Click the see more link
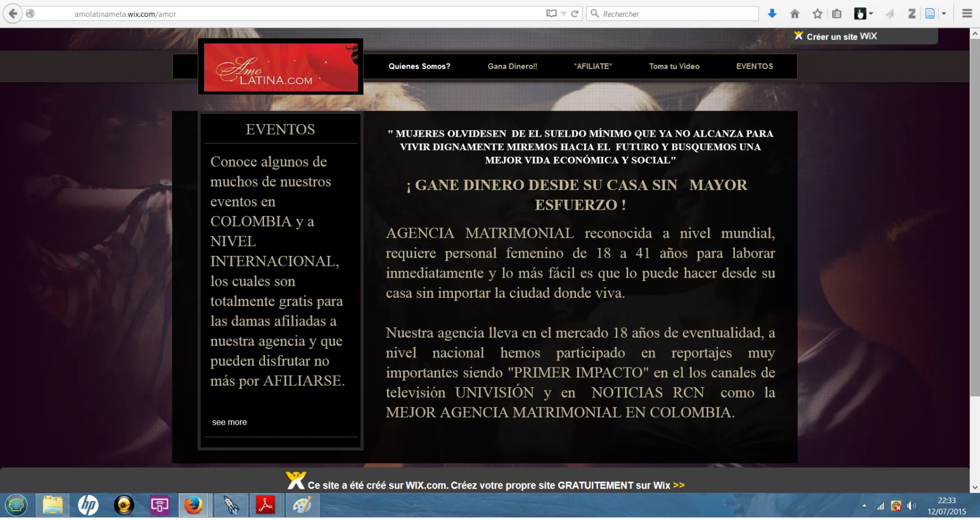Viewport: 980px width, 520px height. click(x=229, y=422)
